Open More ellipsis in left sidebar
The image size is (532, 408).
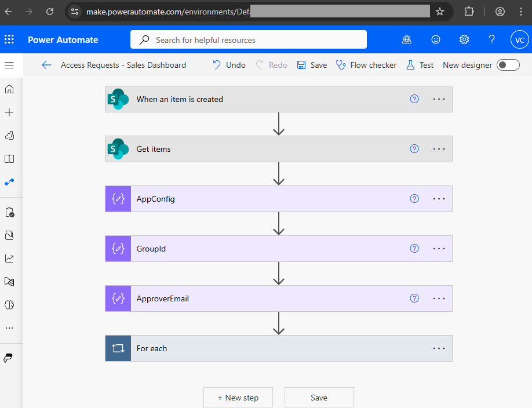tap(9, 328)
